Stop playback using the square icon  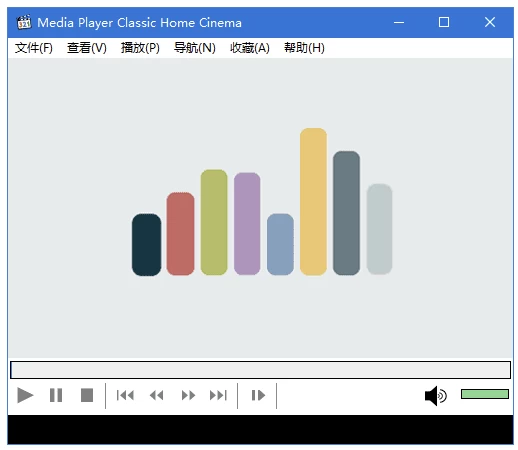tap(87, 395)
